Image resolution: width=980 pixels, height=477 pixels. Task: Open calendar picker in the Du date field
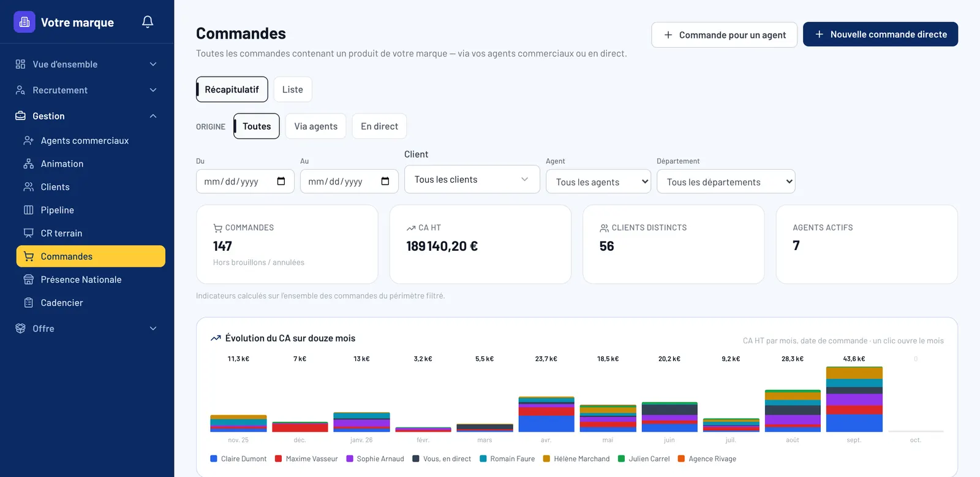281,181
